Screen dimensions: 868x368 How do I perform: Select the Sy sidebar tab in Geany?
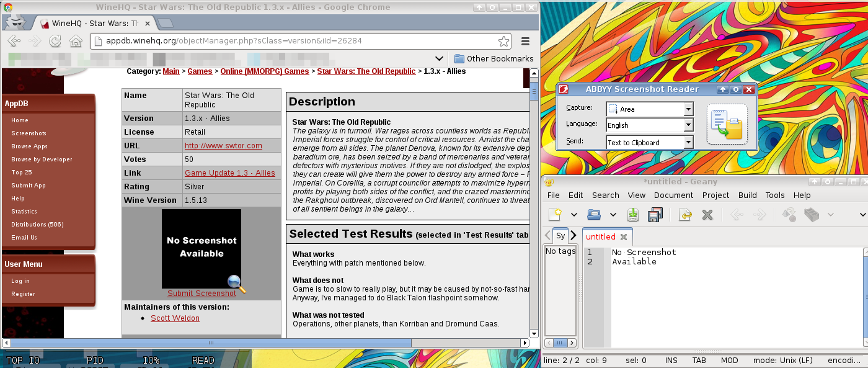point(560,236)
